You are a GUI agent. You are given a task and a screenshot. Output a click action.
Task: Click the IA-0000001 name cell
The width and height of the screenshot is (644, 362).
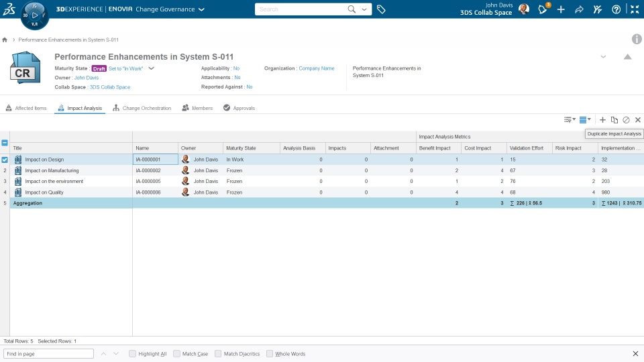click(155, 160)
